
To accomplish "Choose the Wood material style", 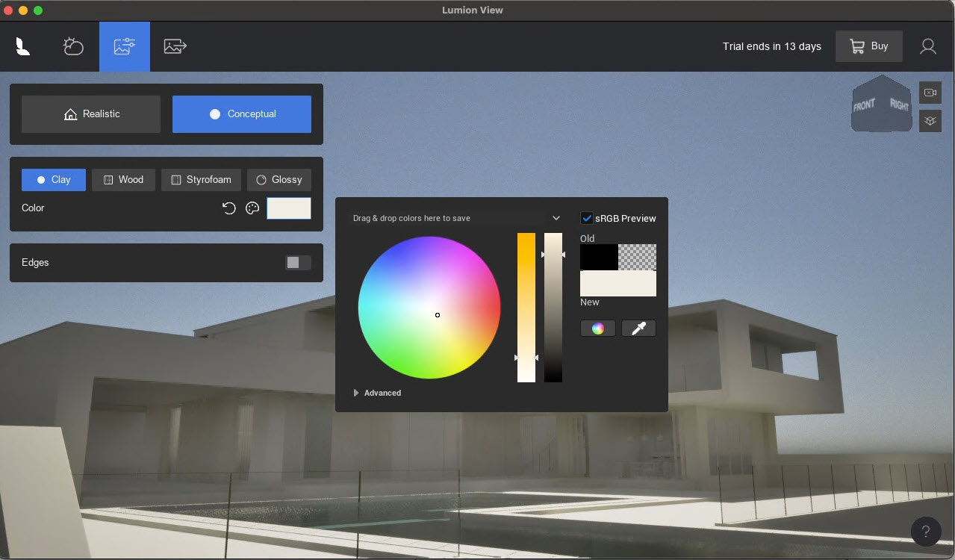I will (123, 180).
